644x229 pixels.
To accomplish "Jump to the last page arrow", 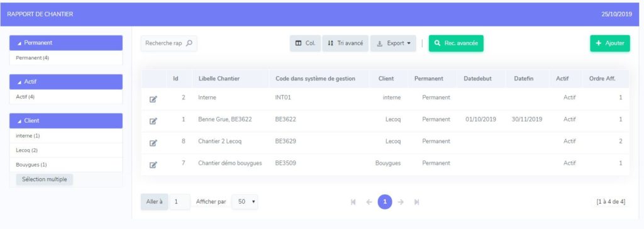I will click(416, 202).
